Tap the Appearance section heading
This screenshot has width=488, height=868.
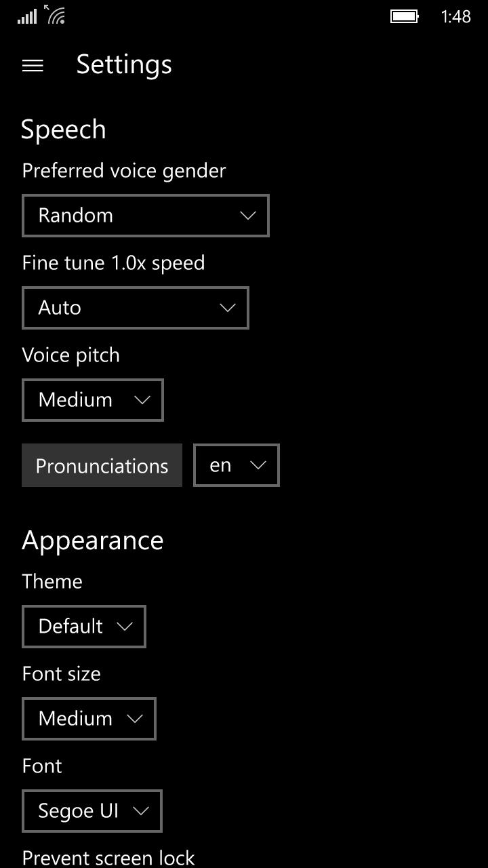click(93, 540)
